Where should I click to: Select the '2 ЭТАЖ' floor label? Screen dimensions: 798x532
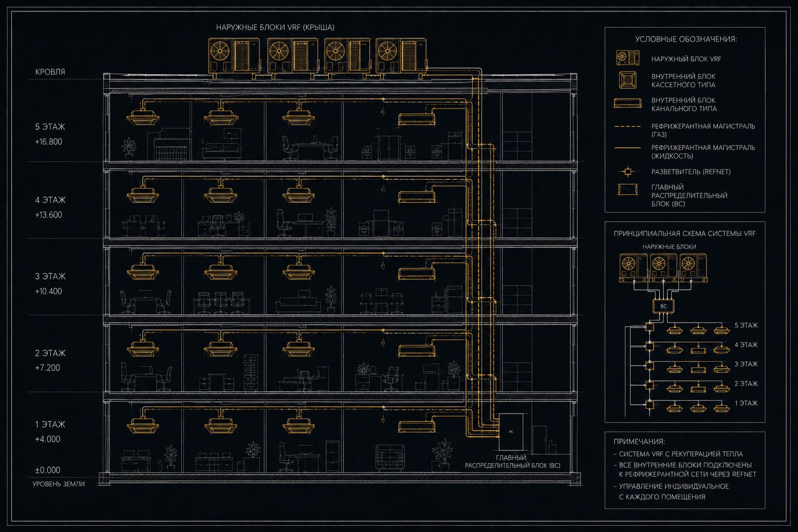coord(50,353)
